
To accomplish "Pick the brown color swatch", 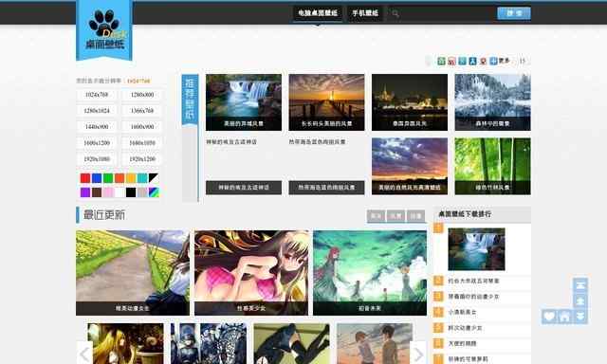I will (x=97, y=192).
